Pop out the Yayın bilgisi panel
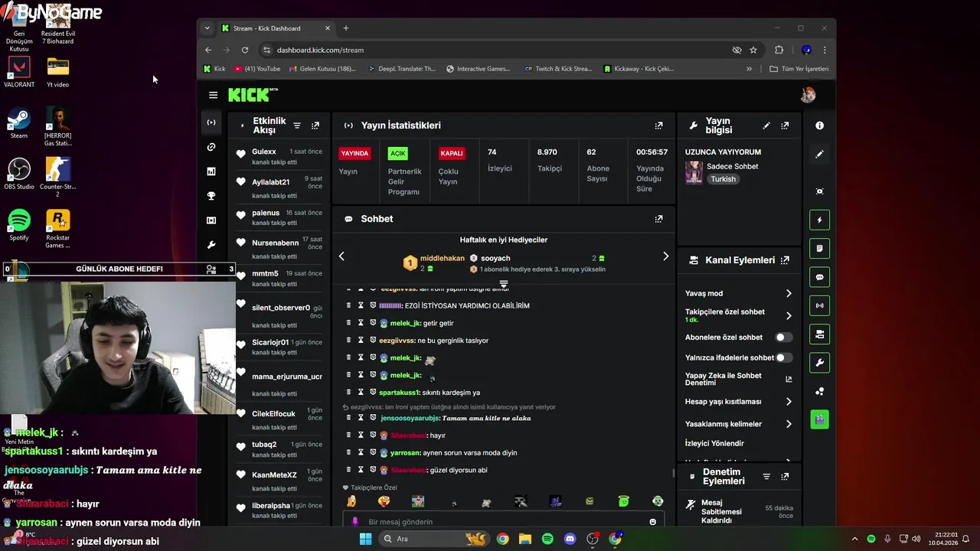Screen dimensions: 980x551 pyautogui.click(x=785, y=126)
